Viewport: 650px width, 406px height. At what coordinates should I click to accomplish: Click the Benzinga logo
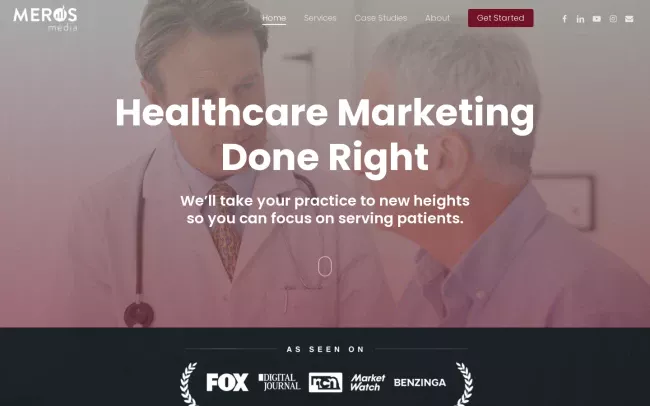point(420,382)
